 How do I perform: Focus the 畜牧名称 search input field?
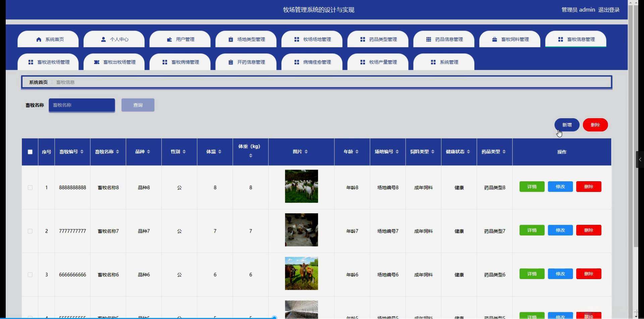(x=82, y=105)
